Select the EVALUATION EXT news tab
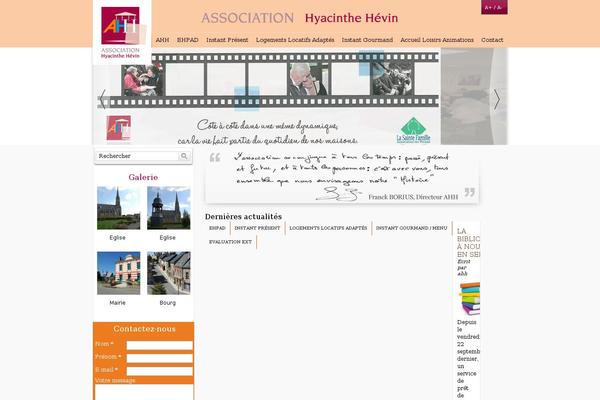Image resolution: width=600 pixels, height=400 pixels. click(x=230, y=242)
